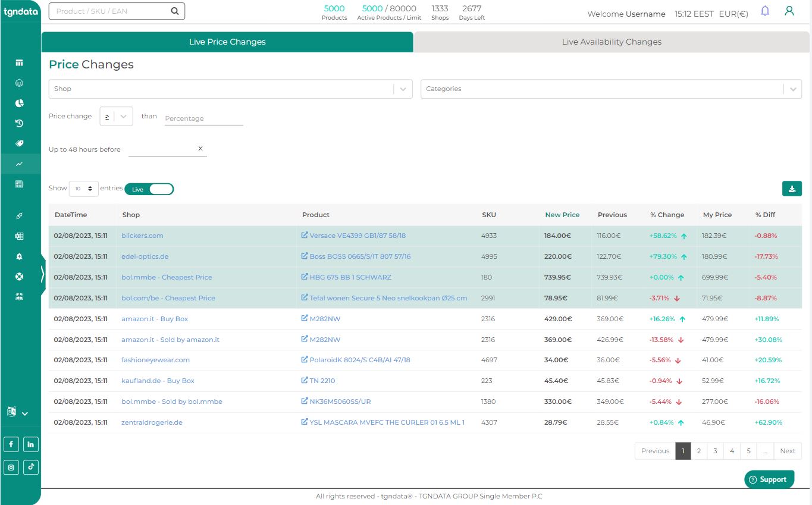Open the Categories filter dropdown
This screenshot has width=812, height=505.
(611, 89)
